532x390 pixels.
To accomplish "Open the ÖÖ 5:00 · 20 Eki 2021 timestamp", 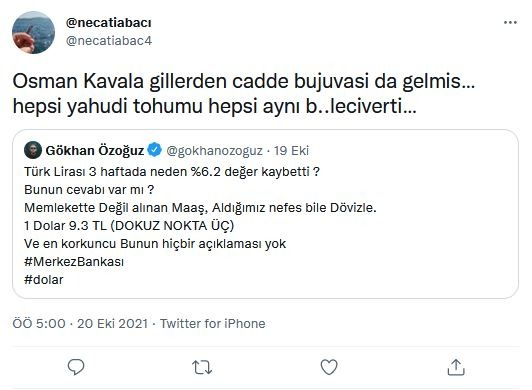I will (x=80, y=323).
